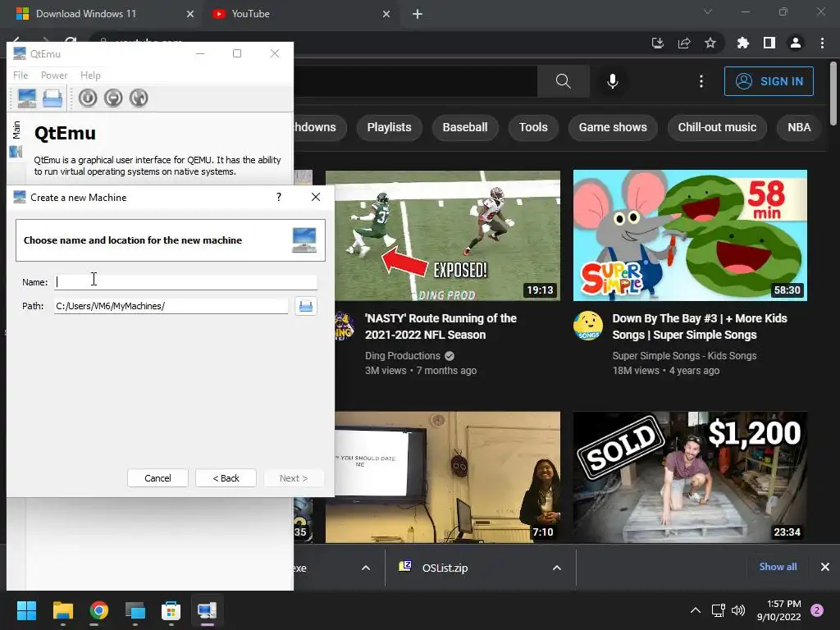Click the Name input field
The width and height of the screenshot is (840, 630).
185,282
